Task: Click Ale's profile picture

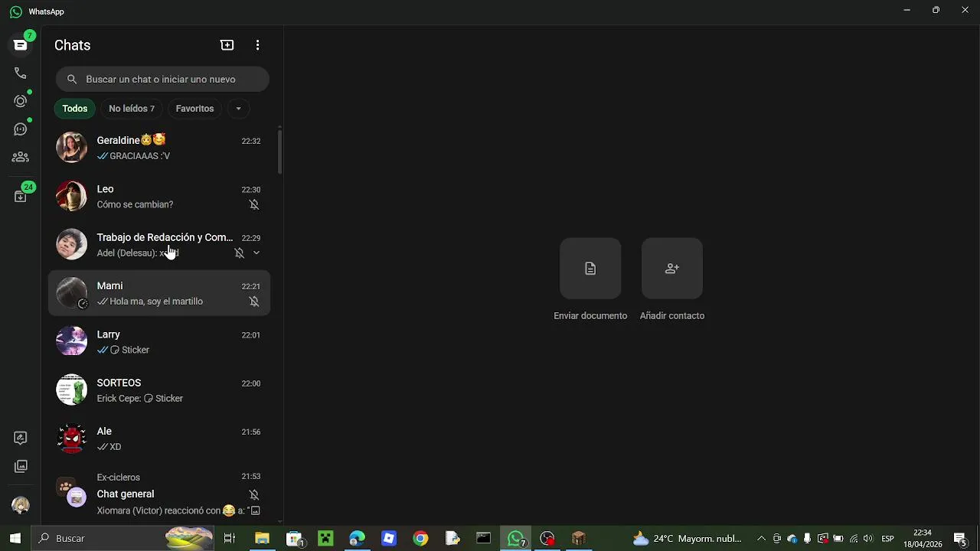Action: point(72,439)
